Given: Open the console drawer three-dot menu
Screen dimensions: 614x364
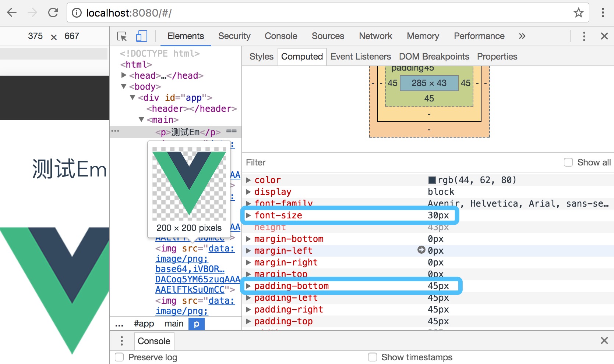Looking at the screenshot, I should click(x=122, y=341).
